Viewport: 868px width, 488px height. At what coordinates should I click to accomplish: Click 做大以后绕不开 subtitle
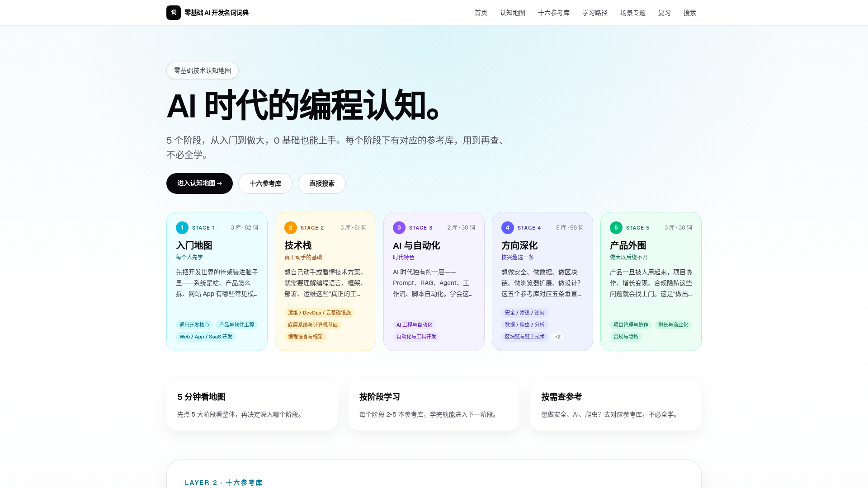click(629, 257)
